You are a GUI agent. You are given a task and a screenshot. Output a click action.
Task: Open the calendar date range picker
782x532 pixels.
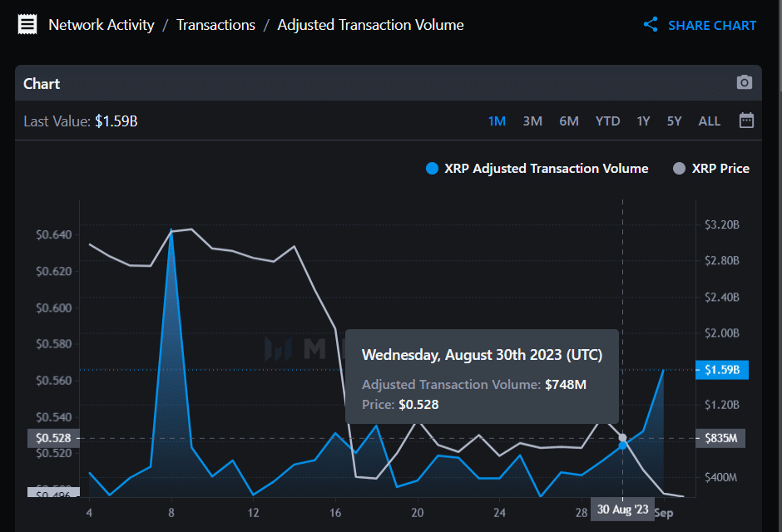[x=746, y=121]
